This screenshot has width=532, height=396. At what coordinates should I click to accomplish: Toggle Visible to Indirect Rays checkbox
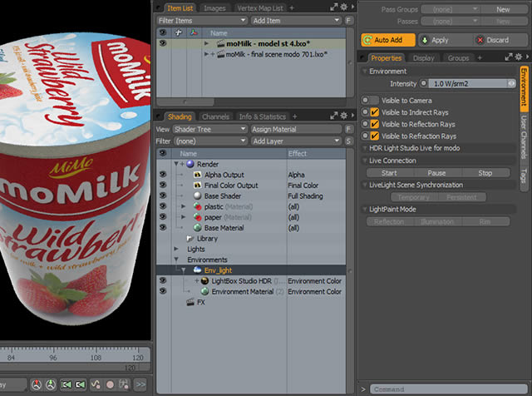click(x=374, y=112)
